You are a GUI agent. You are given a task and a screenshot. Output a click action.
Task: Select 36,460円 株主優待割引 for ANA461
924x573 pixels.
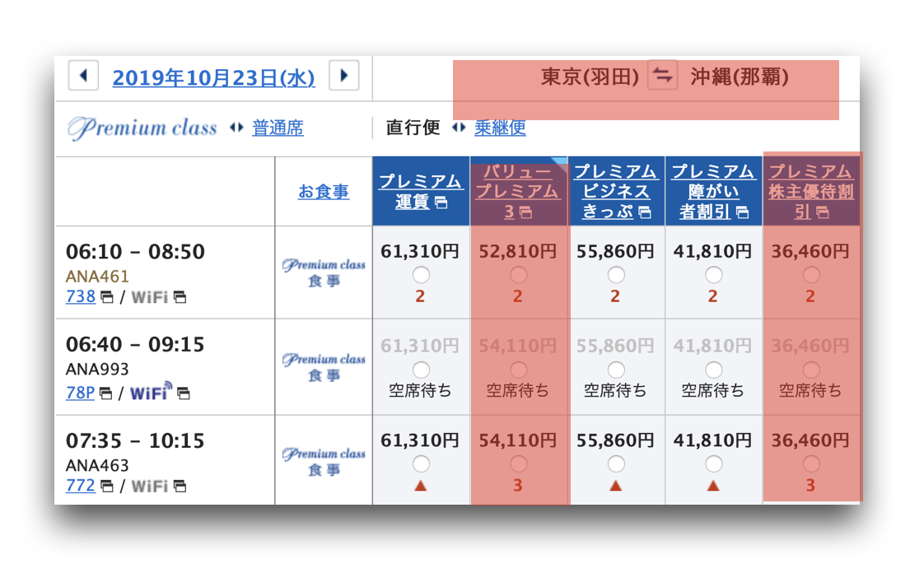tap(811, 275)
